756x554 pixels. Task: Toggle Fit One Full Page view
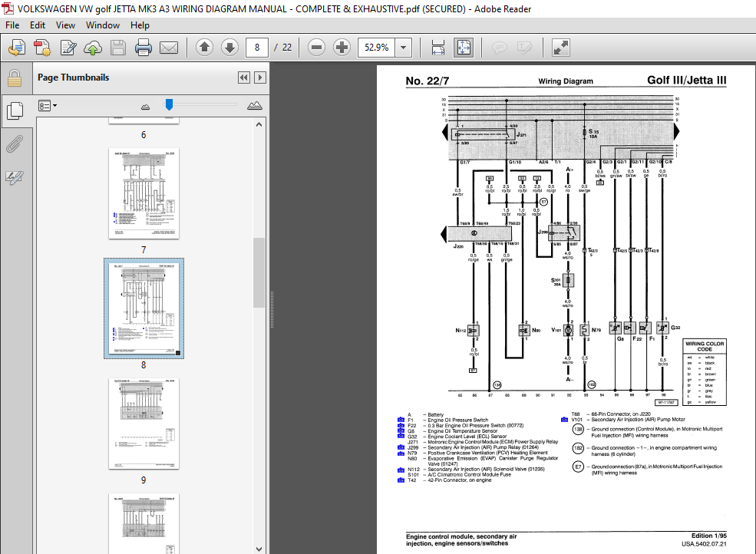coord(464,48)
